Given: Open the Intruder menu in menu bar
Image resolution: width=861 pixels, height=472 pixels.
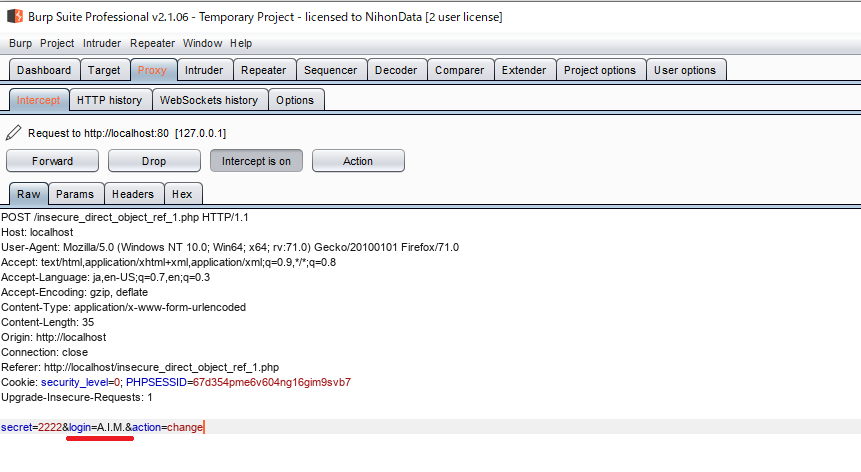Looking at the screenshot, I should click(x=102, y=43).
